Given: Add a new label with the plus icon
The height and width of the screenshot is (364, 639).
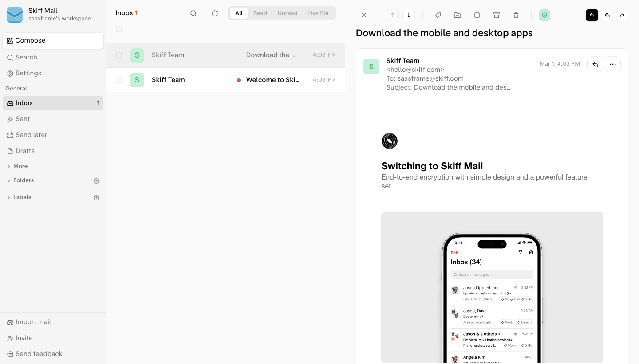Looking at the screenshot, I should pos(96,198).
